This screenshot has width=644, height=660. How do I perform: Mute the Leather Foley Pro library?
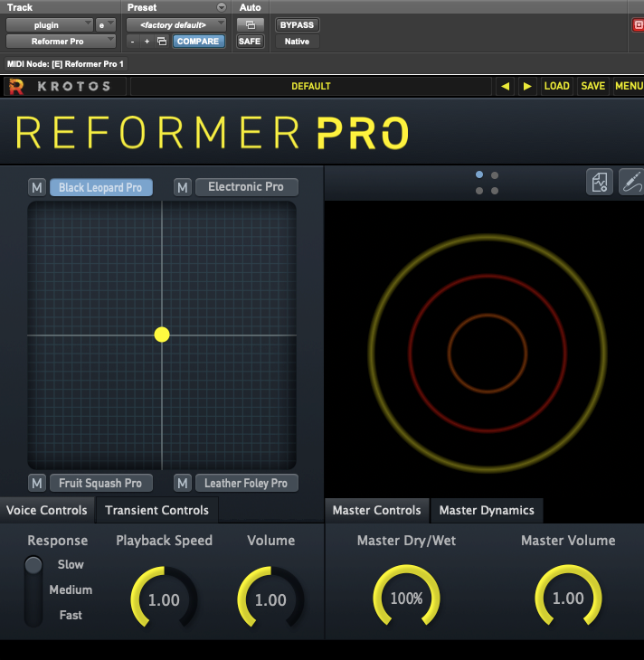coord(183,483)
